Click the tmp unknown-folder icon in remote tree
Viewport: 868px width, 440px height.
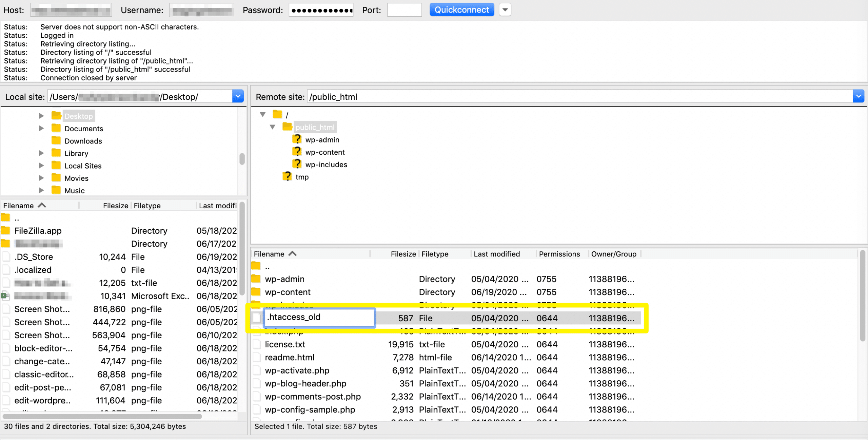(287, 176)
